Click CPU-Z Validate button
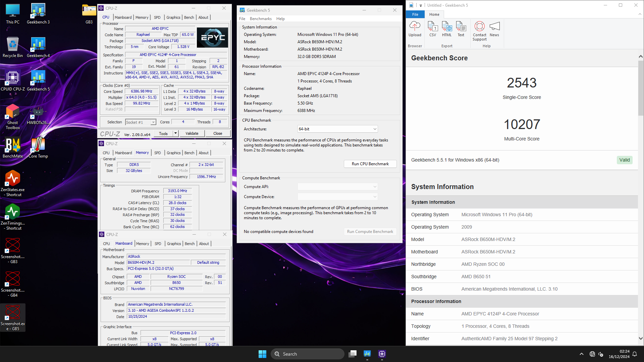Screen dimensions: 644x362 pos(192,133)
